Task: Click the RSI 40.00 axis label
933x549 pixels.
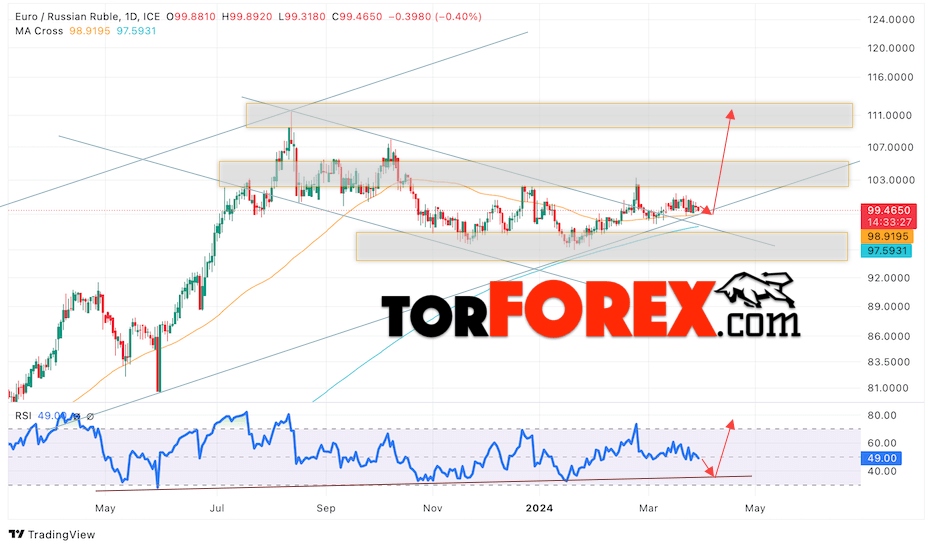Action: [882, 472]
